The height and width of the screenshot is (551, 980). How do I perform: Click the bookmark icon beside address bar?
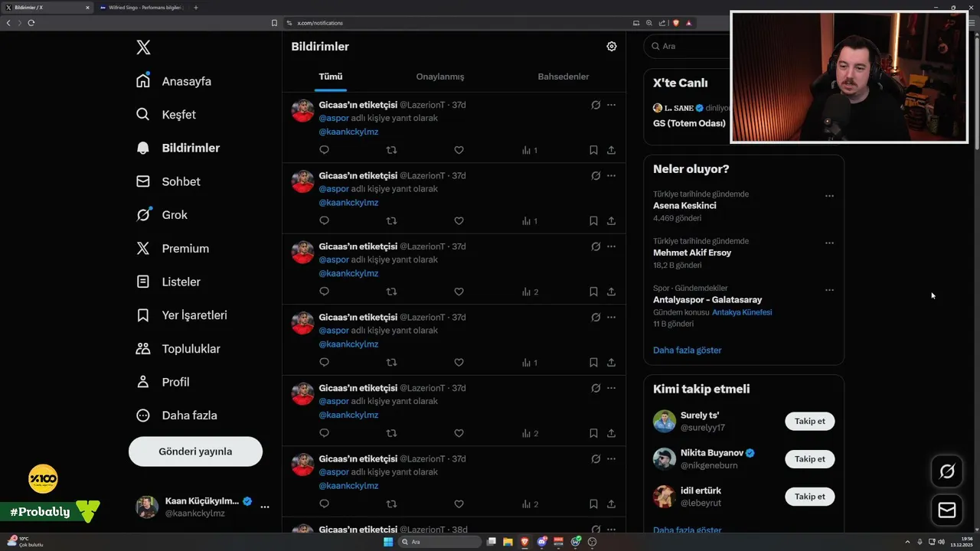click(274, 23)
